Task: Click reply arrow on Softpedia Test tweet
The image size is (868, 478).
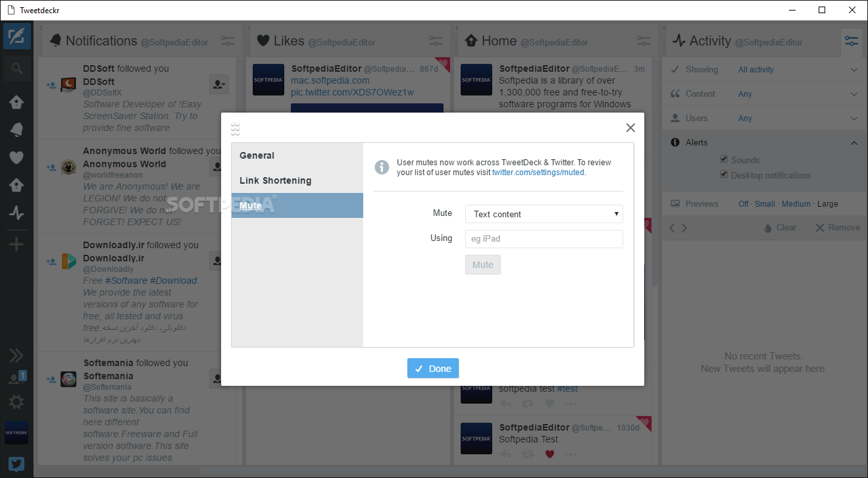Action: point(505,454)
